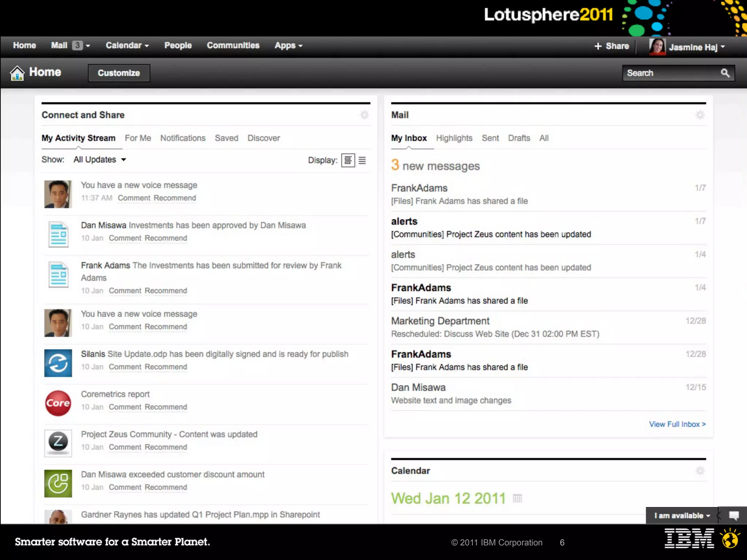Open the Calendar widget settings gear
This screenshot has height=560, width=747.
tap(700, 471)
